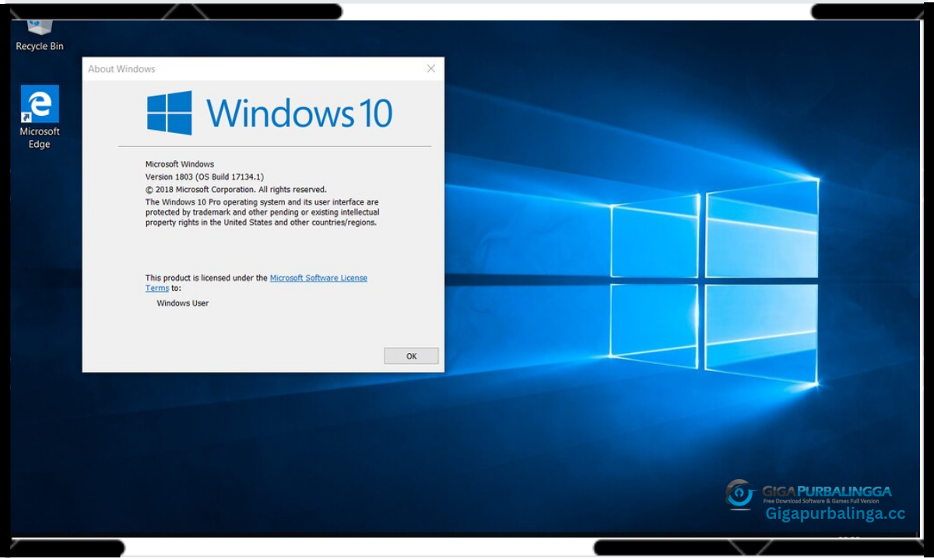Click the About Windows title bar text
Screen dimensions: 934x560
(x=121, y=69)
